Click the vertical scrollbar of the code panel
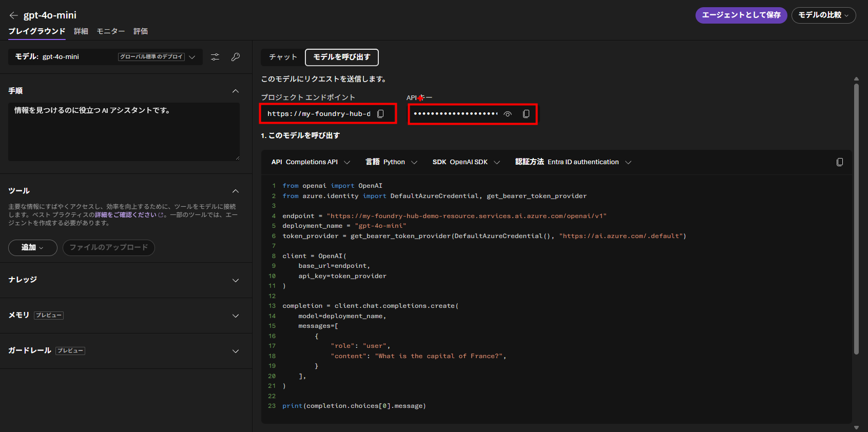 coord(856,219)
